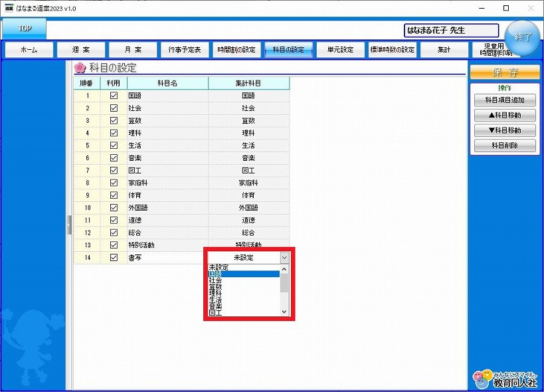The height and width of the screenshot is (392, 544).
Task: Click the 順番 column header
Action: point(87,83)
